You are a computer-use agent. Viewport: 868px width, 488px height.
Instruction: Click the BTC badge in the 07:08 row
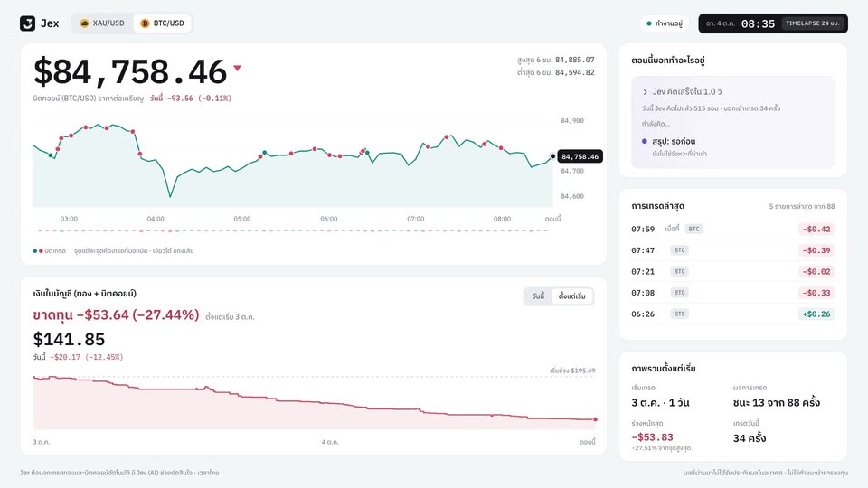click(680, 293)
